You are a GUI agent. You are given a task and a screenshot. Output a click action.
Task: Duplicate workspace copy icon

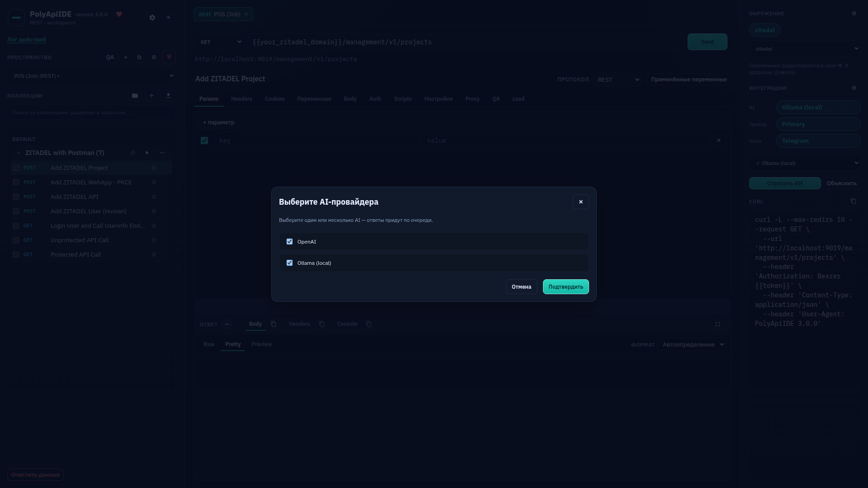point(139,57)
